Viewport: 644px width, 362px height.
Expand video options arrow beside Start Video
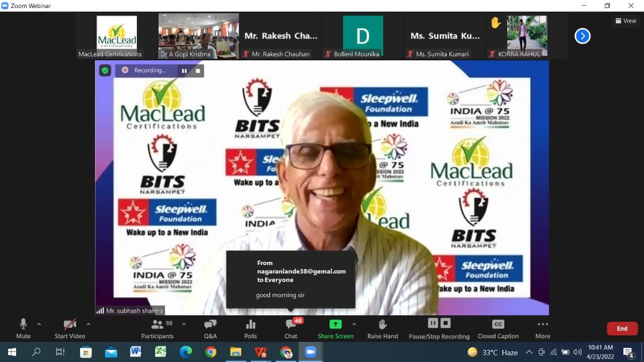tap(89, 324)
